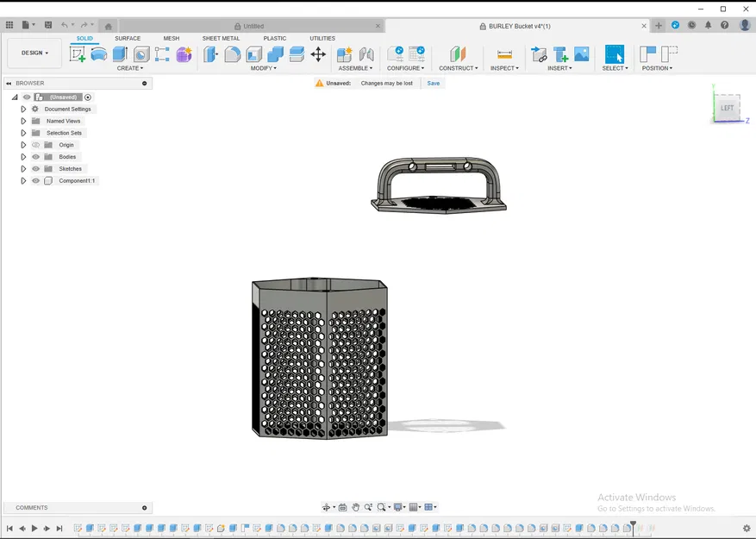756x539 pixels.
Task: Select the Pan hand tool
Action: [x=355, y=507]
